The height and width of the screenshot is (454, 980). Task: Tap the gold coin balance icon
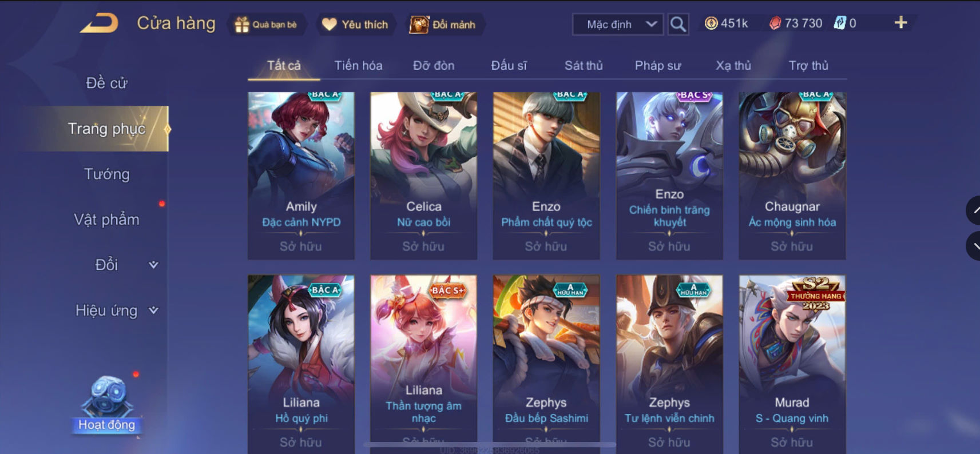pyautogui.click(x=711, y=23)
